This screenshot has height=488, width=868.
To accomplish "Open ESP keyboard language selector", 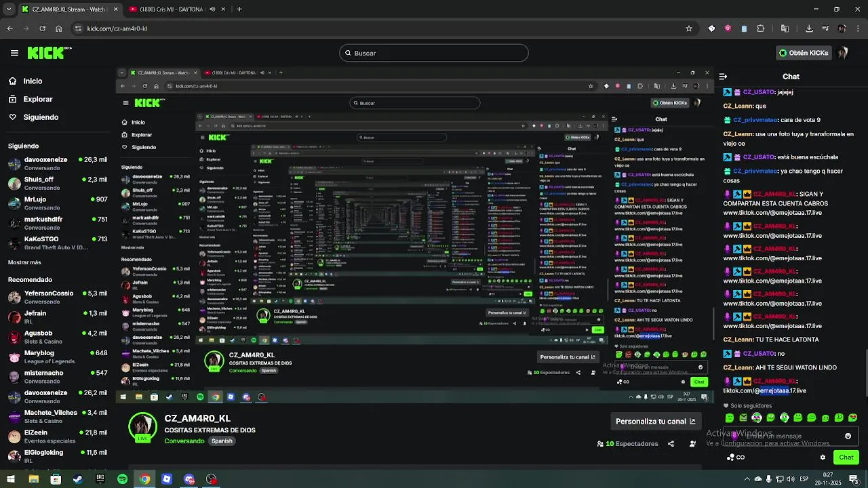I will (806, 479).
